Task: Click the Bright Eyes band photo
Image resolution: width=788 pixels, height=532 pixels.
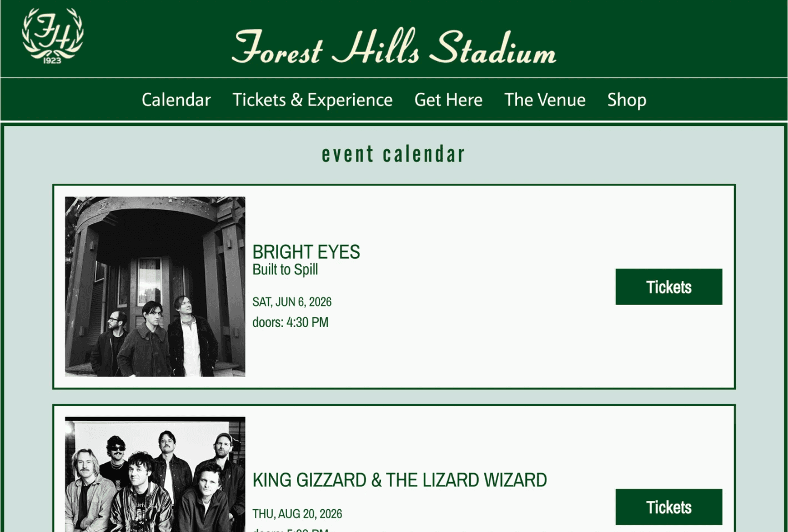Action: pyautogui.click(x=154, y=287)
